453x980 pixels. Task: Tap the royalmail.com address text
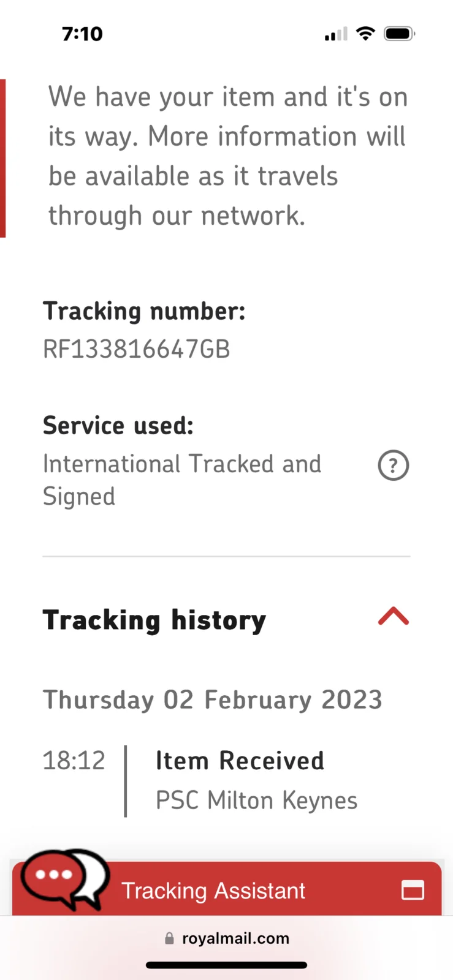(x=235, y=938)
